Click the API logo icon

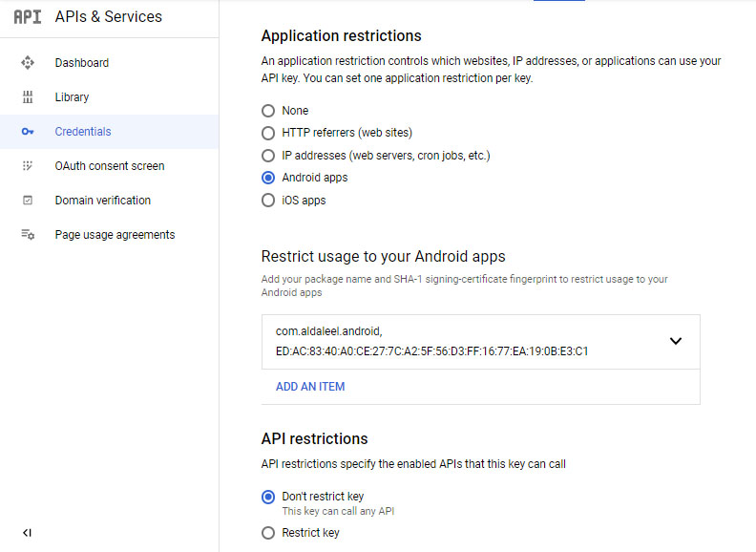point(28,17)
